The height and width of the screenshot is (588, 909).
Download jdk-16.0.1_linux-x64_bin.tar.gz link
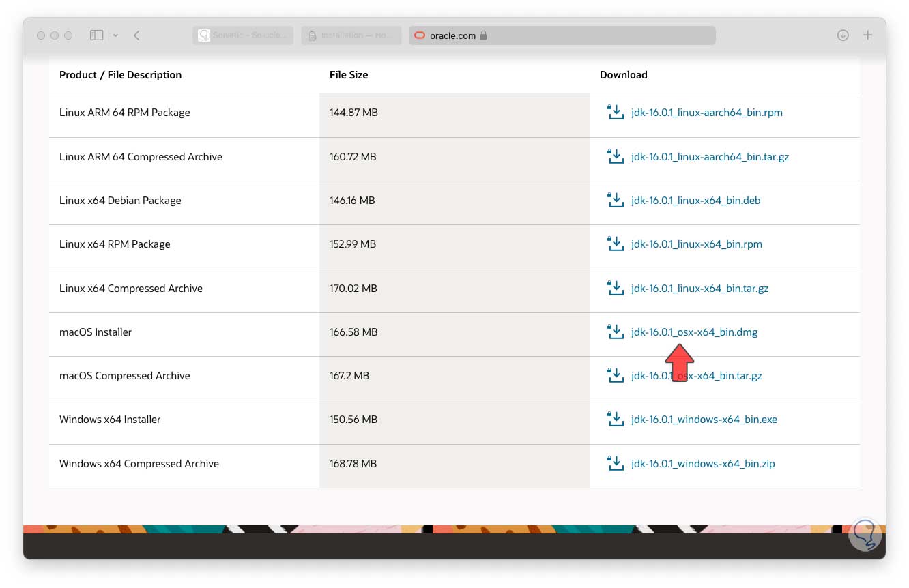(700, 289)
